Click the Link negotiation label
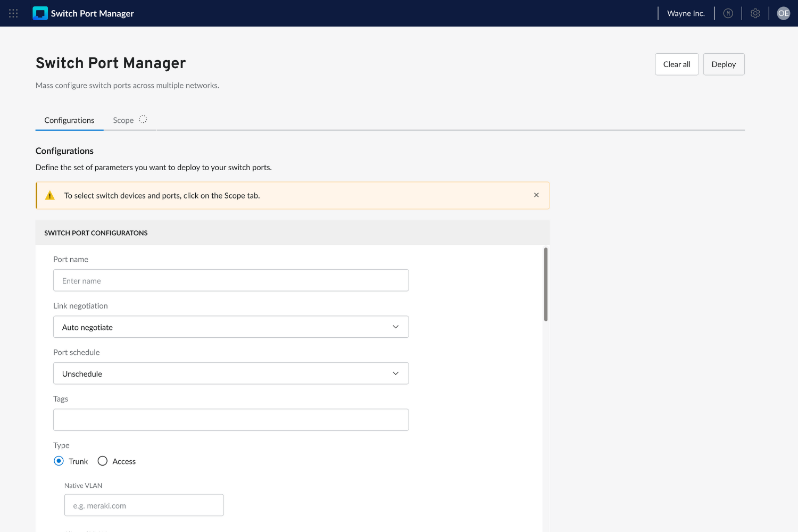798x532 pixels. [x=80, y=306]
